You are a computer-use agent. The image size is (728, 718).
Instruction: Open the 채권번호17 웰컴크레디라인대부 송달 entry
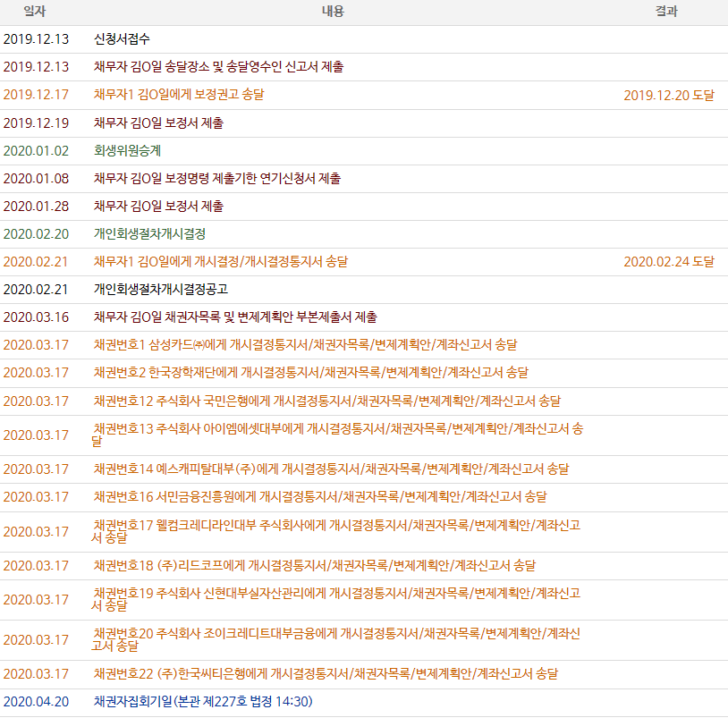pos(336,531)
